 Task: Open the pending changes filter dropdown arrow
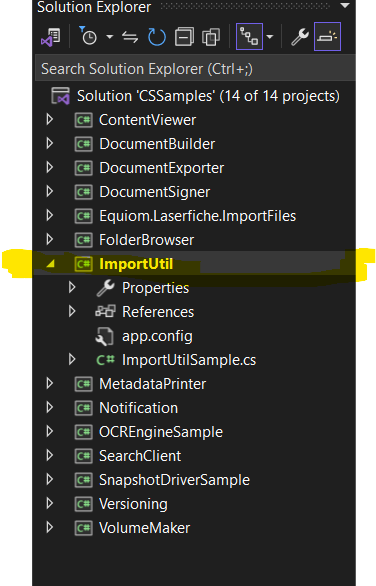[x=110, y=37]
